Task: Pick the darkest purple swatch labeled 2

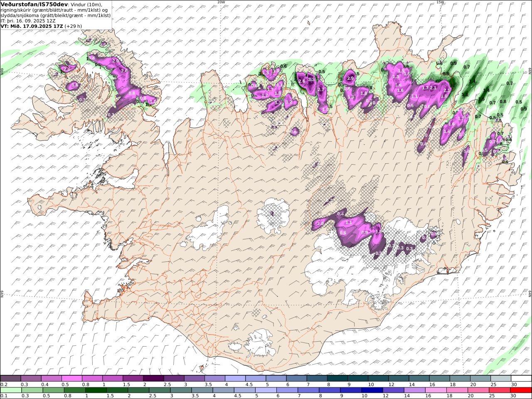Action: click(x=153, y=379)
